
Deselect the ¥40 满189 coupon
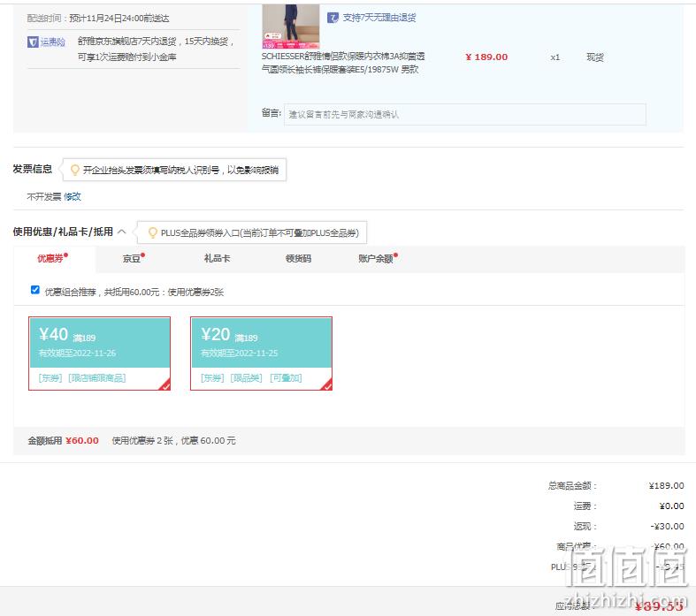(x=99, y=354)
